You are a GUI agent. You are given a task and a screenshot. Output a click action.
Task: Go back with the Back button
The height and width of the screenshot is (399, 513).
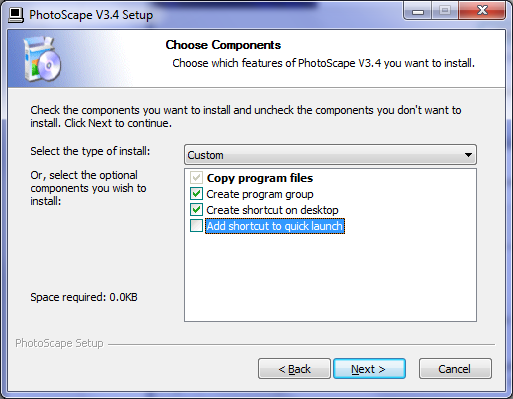click(x=294, y=369)
